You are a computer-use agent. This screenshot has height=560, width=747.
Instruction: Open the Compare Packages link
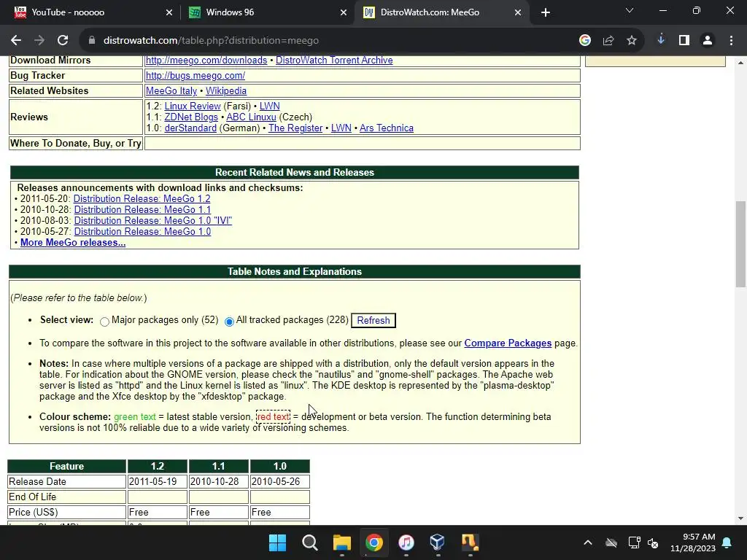(x=508, y=343)
